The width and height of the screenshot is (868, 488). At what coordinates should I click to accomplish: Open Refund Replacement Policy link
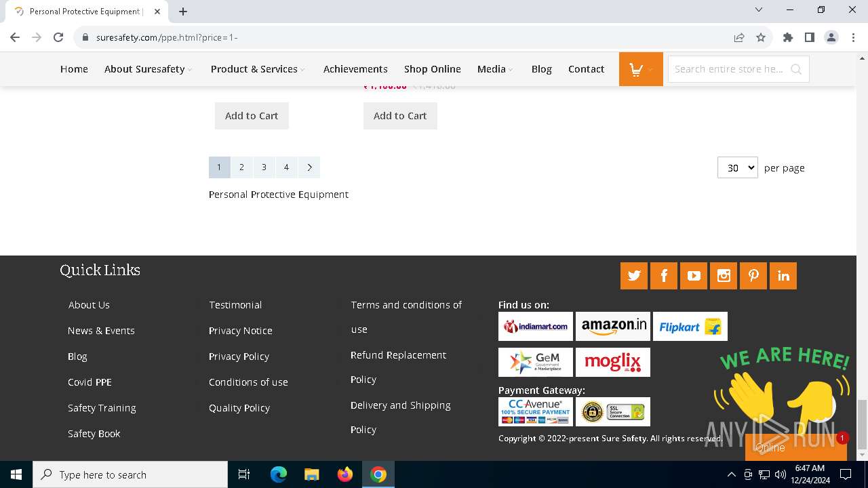coord(398,367)
